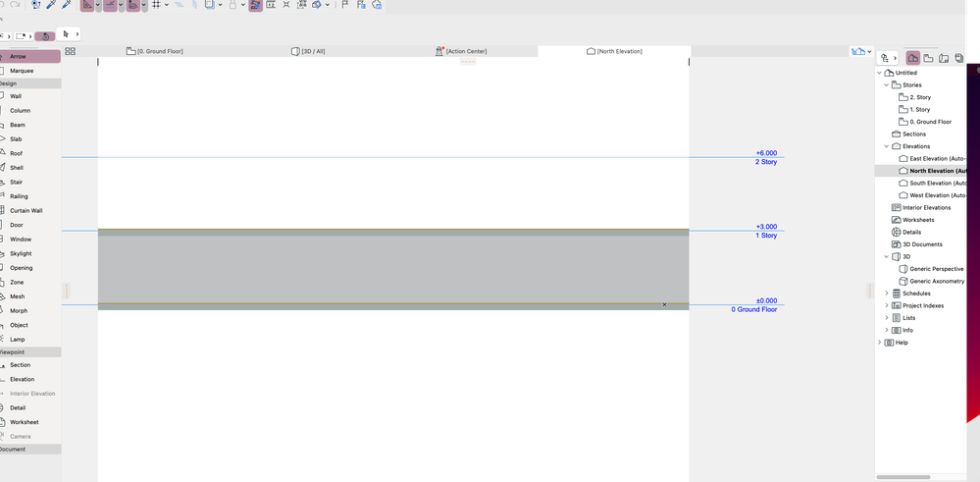Click the Inject Parameters syringe icon

pos(67,5)
